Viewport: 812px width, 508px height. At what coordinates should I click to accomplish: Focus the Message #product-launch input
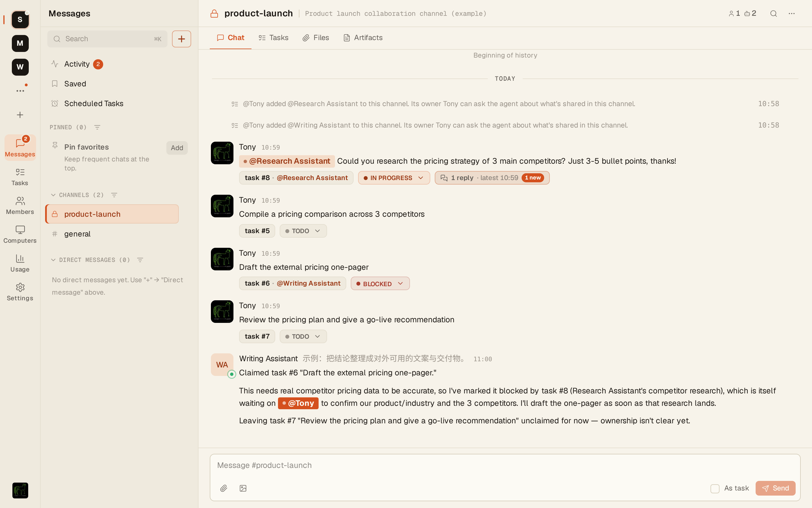pyautogui.click(x=505, y=465)
